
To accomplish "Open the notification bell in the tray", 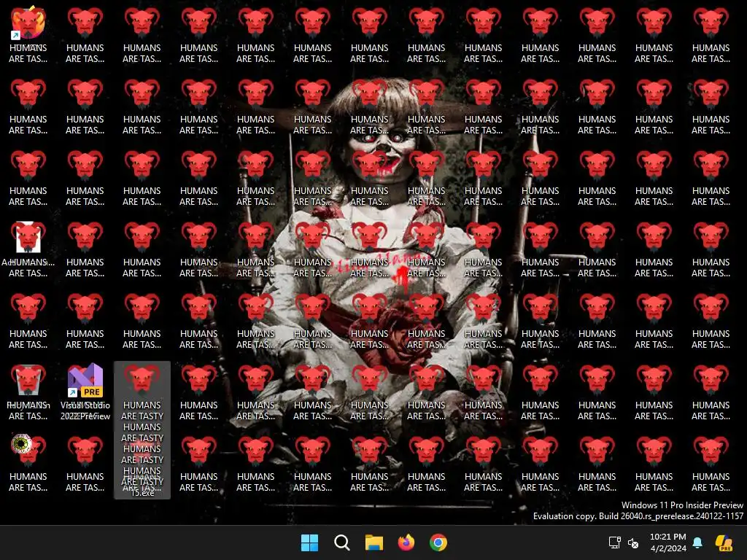I will pyautogui.click(x=697, y=542).
